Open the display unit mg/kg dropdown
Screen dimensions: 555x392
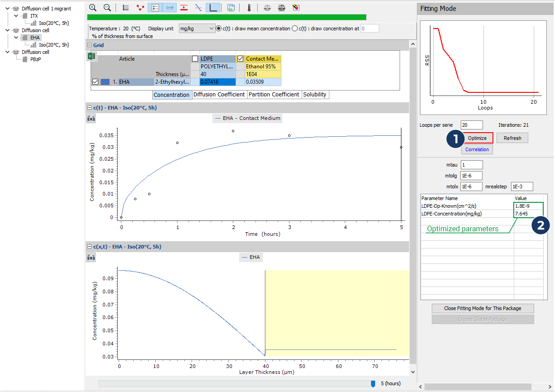(x=197, y=29)
